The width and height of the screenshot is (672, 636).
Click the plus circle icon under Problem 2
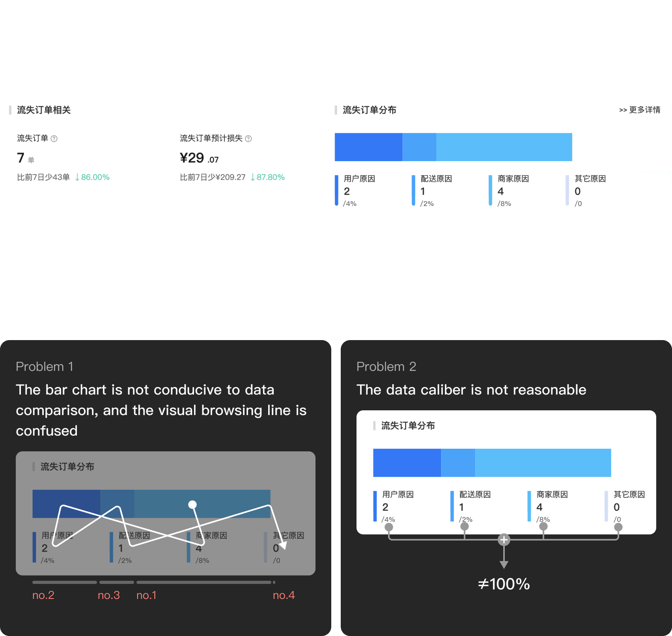tap(504, 540)
